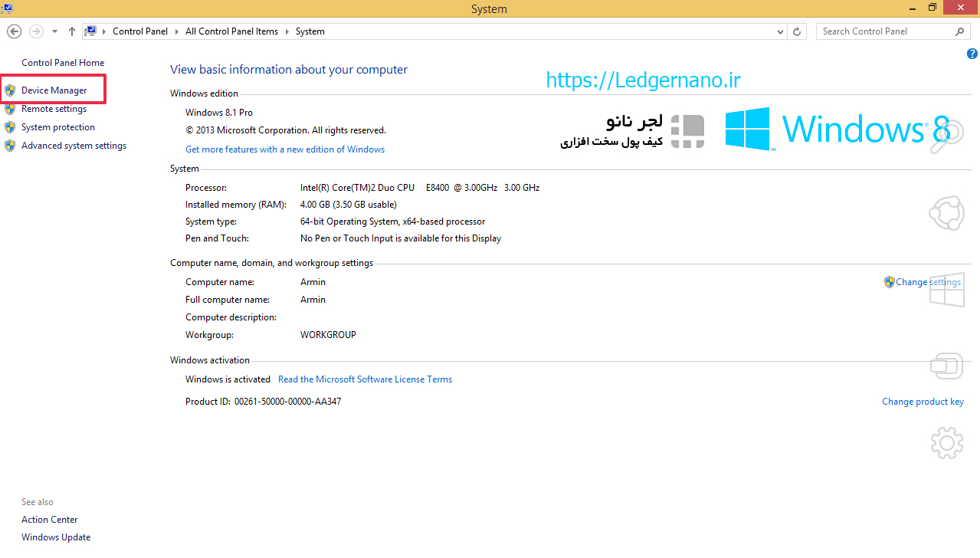Open Windows Update under See also

coord(56,537)
